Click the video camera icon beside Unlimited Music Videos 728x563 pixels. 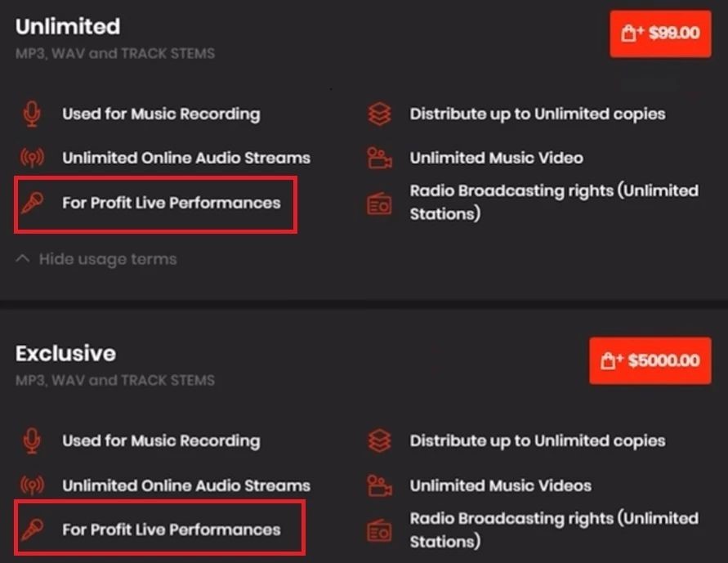coord(379,485)
